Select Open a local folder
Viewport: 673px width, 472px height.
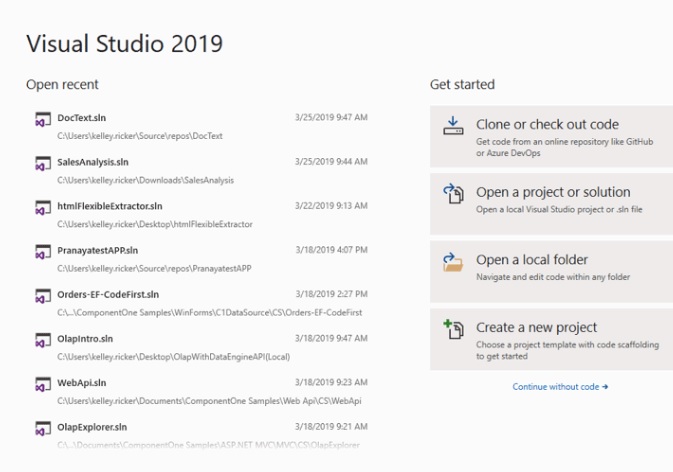point(552,272)
